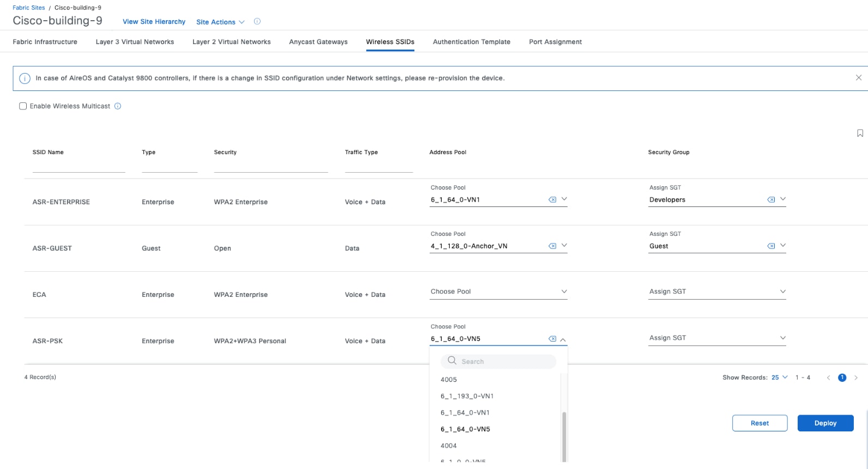868x469 pixels.
Task: Open ASR-PSK Assign SGT dropdown
Action: [717, 338]
